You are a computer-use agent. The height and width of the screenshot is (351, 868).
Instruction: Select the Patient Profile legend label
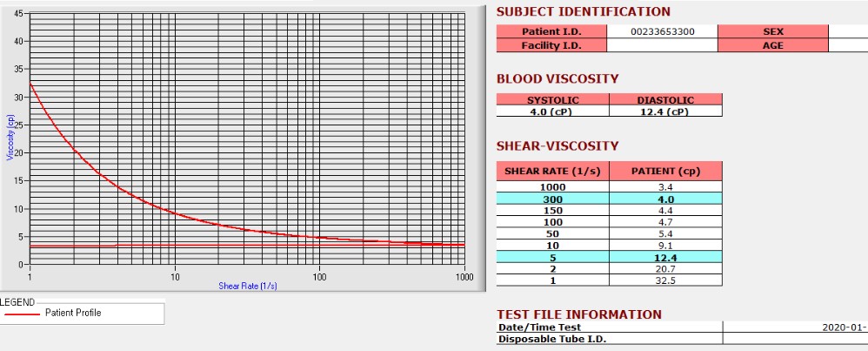pos(73,313)
